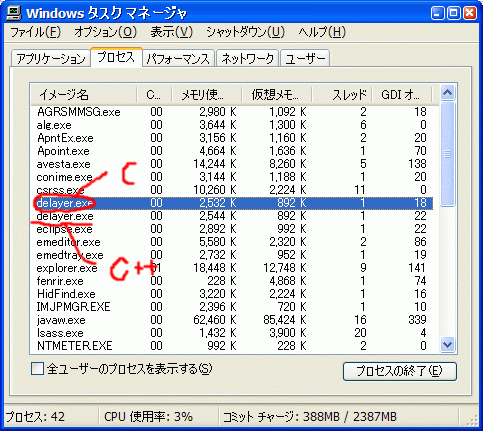Screen dimensions: 483x431
Task: Open the ファイル(F) menu
Action: pos(35,32)
